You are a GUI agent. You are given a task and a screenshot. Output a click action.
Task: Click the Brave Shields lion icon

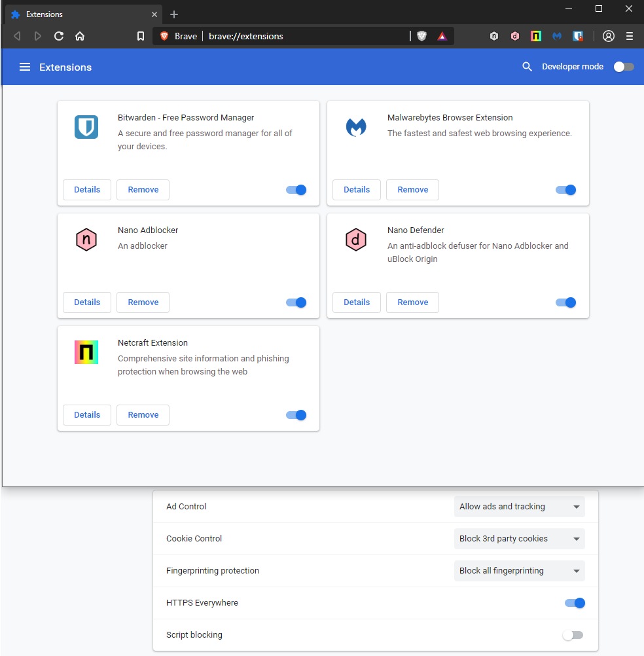click(422, 36)
